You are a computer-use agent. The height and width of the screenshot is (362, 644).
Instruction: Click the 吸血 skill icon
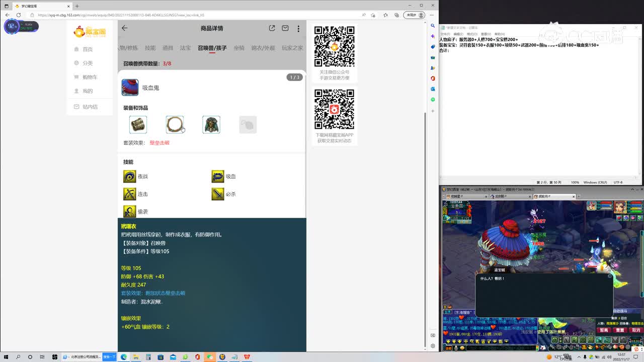[x=218, y=176]
